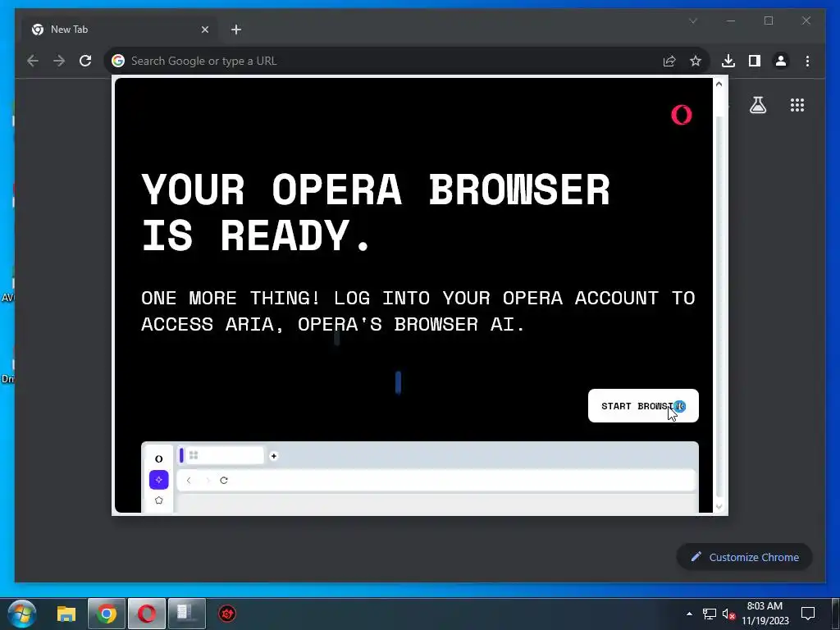Click the speed dial tab in the Opera preview
Image resolution: width=840 pixels, height=630 pixels.
click(221, 455)
